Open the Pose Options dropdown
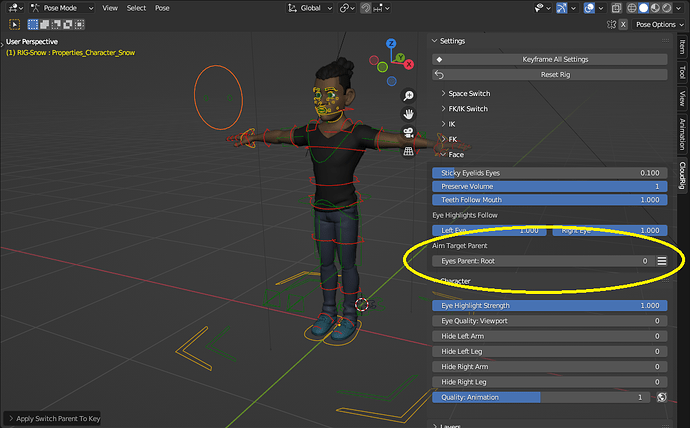The height and width of the screenshot is (428, 690). point(659,25)
